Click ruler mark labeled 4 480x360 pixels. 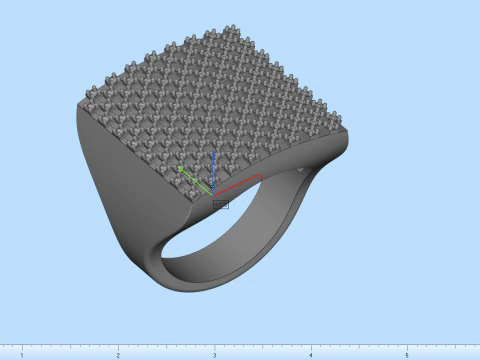pos(311,355)
